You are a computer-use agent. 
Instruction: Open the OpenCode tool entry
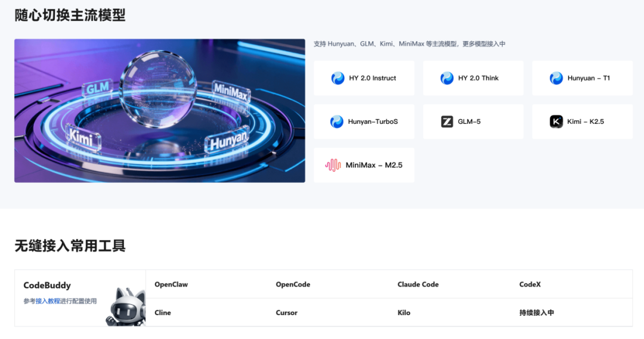tap(293, 284)
